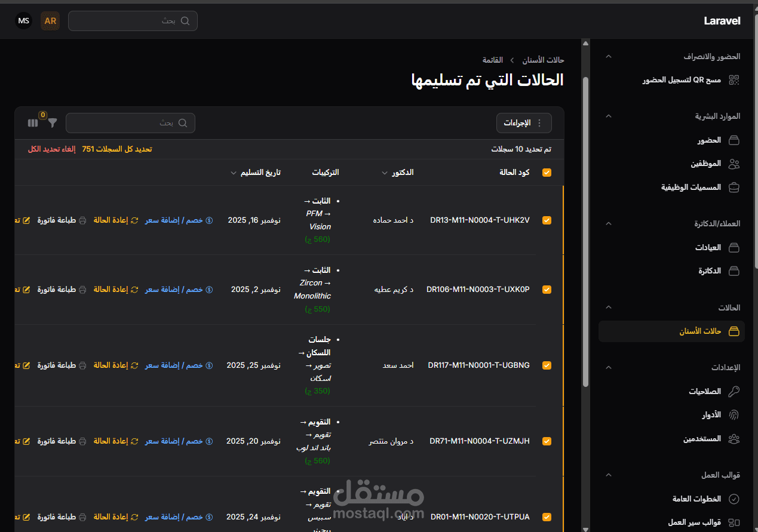Screen dimensions: 758x532
Task: Open the الدكتور column sort dropdown
Action: click(385, 173)
